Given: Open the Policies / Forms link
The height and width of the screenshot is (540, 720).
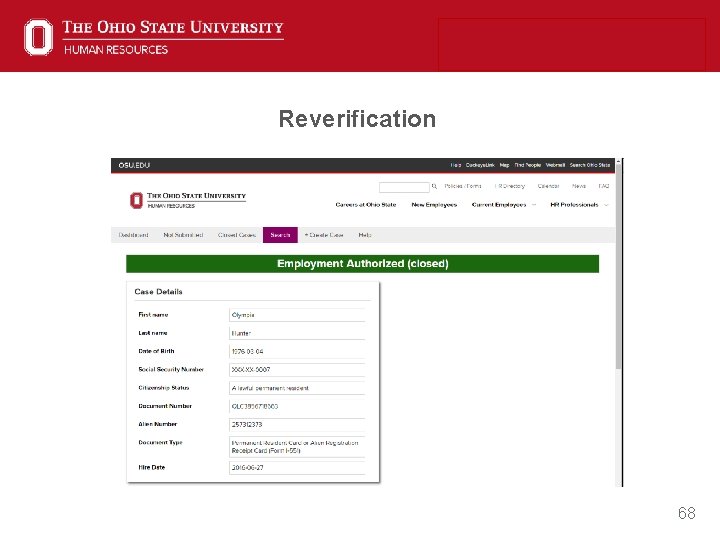Looking at the screenshot, I should (463, 186).
